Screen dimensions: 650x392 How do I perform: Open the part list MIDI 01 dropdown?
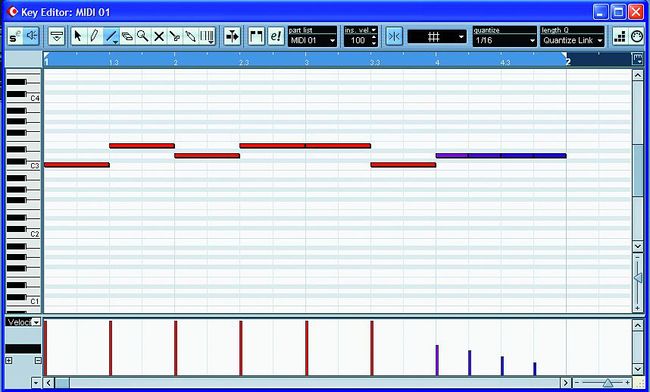click(x=313, y=41)
